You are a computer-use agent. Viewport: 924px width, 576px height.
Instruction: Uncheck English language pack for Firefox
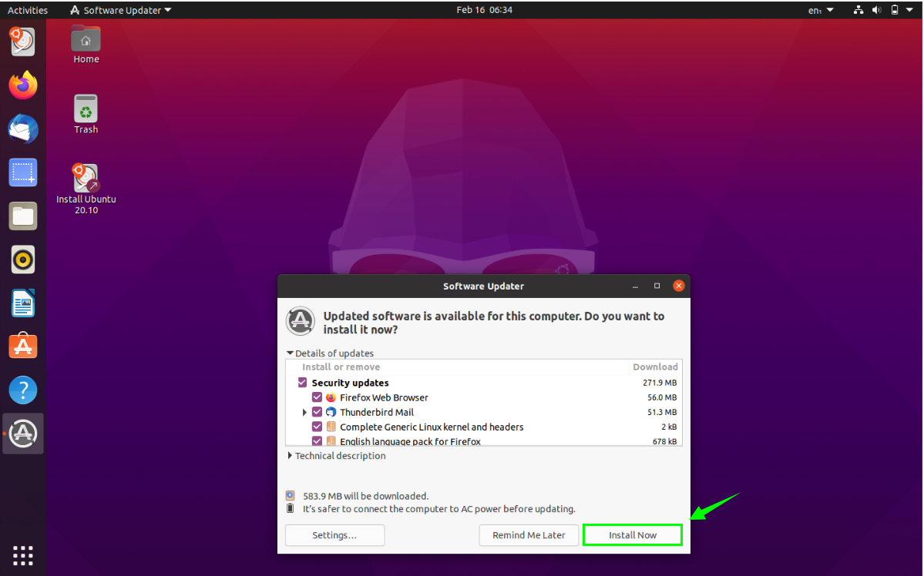coord(317,441)
